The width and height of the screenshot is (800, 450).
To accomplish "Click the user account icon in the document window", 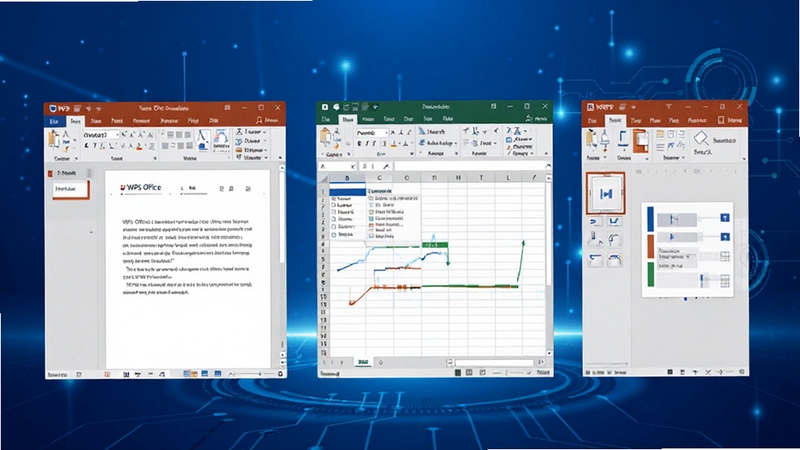I will pyautogui.click(x=259, y=120).
